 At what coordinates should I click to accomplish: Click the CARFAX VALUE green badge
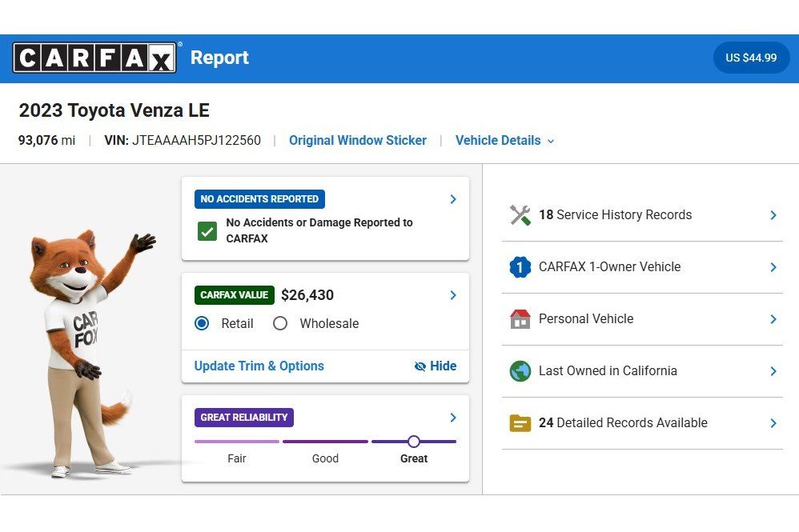pos(235,295)
